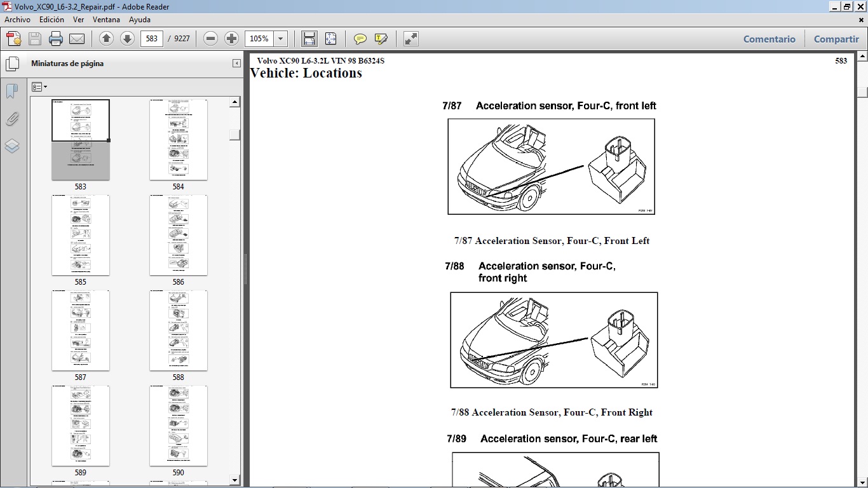Screen dimensions: 868x488
Task: Switch to read mode icon
Action: coord(411,39)
